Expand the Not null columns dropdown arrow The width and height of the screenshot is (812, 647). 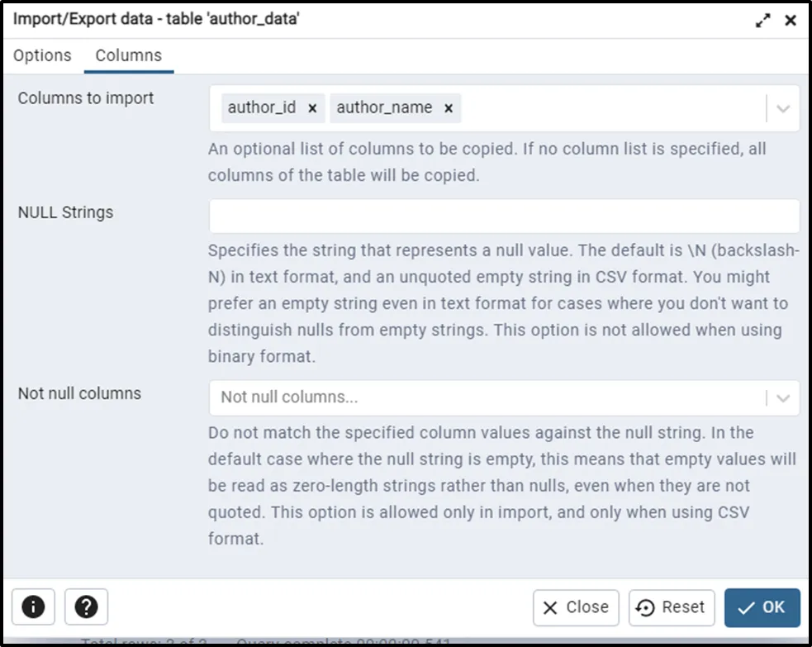coord(783,397)
